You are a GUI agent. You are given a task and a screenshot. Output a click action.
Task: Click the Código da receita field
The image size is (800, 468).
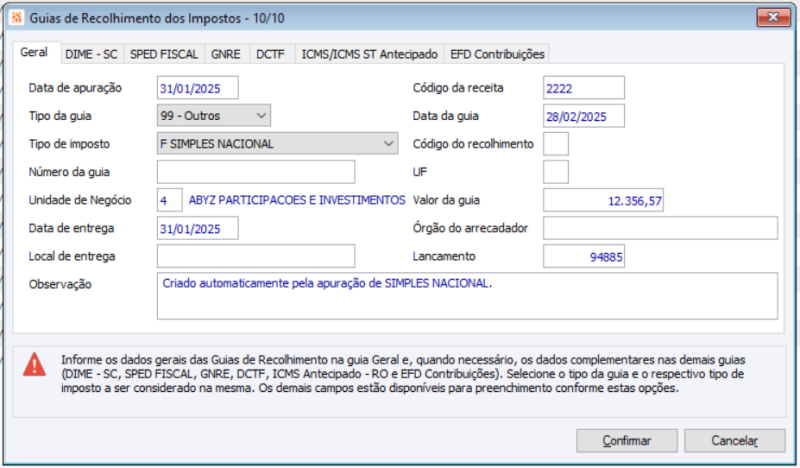584,88
